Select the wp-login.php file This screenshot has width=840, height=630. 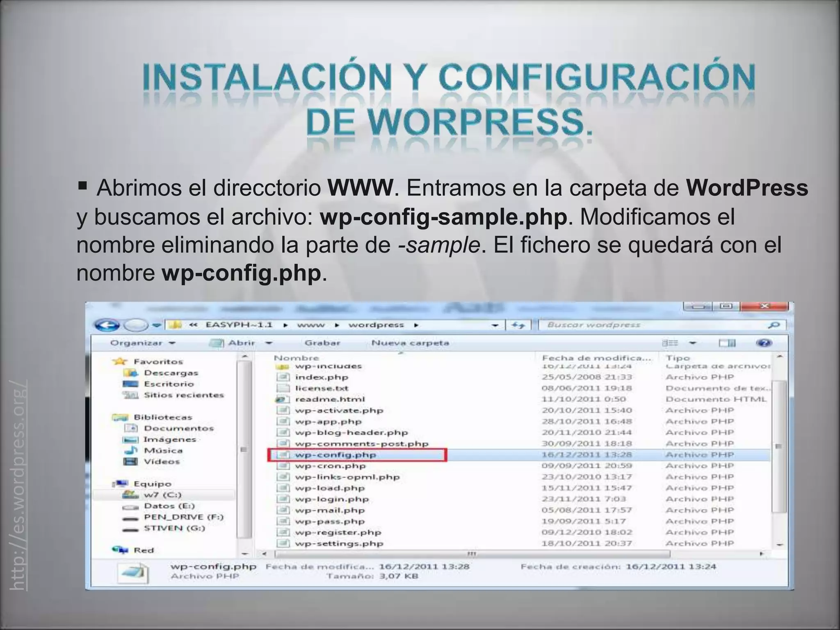[x=332, y=499]
